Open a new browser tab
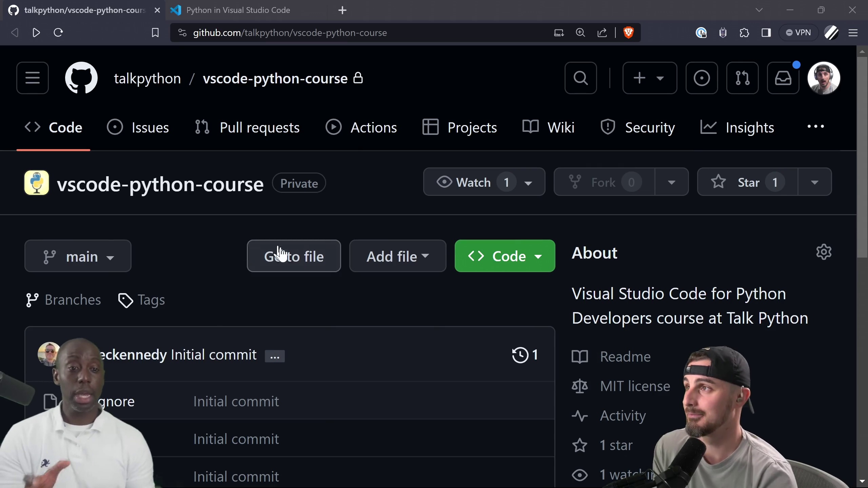The image size is (868, 488). click(x=342, y=10)
